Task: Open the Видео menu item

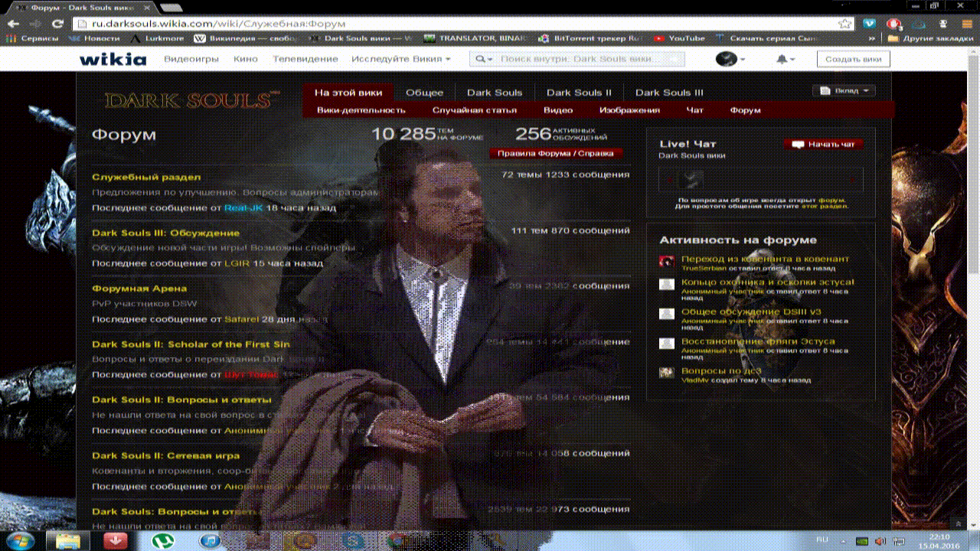Action: click(x=558, y=110)
